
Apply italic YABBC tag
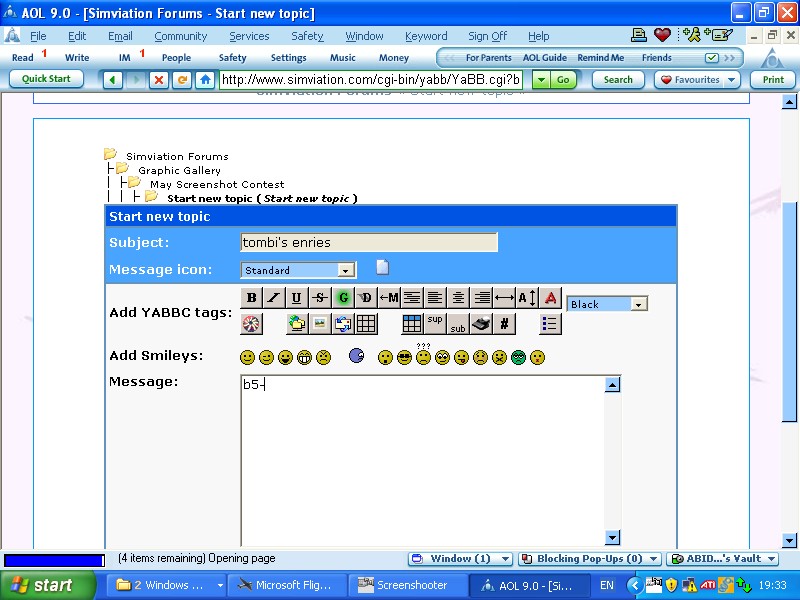tap(274, 297)
